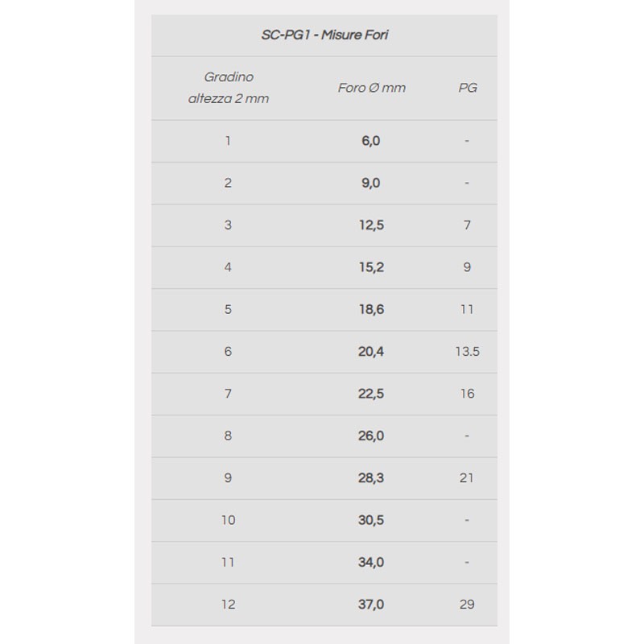Select the 22,5 hole diameter cell
Viewport: 644px width, 644px height.
[371, 394]
